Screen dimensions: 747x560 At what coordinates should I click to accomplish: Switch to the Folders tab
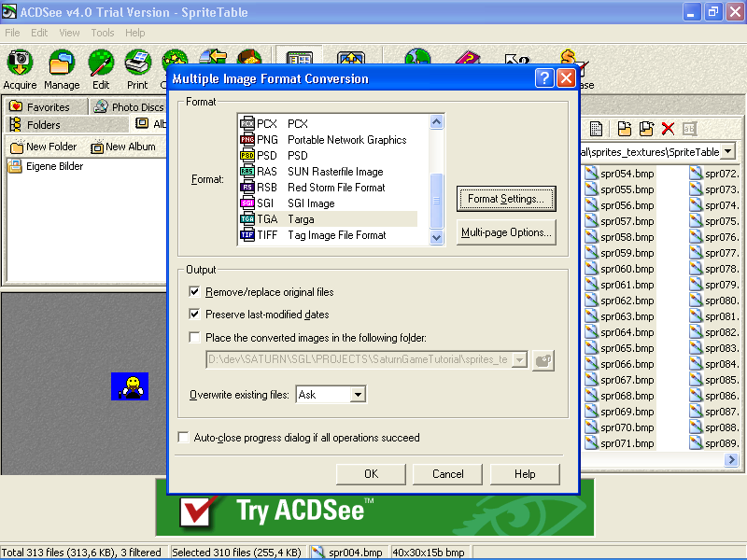tap(66, 125)
